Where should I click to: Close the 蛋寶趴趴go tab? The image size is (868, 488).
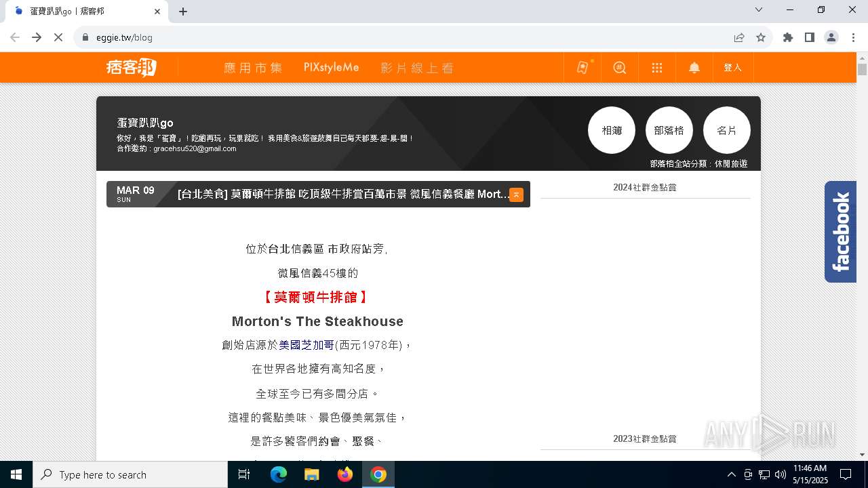coord(157,12)
